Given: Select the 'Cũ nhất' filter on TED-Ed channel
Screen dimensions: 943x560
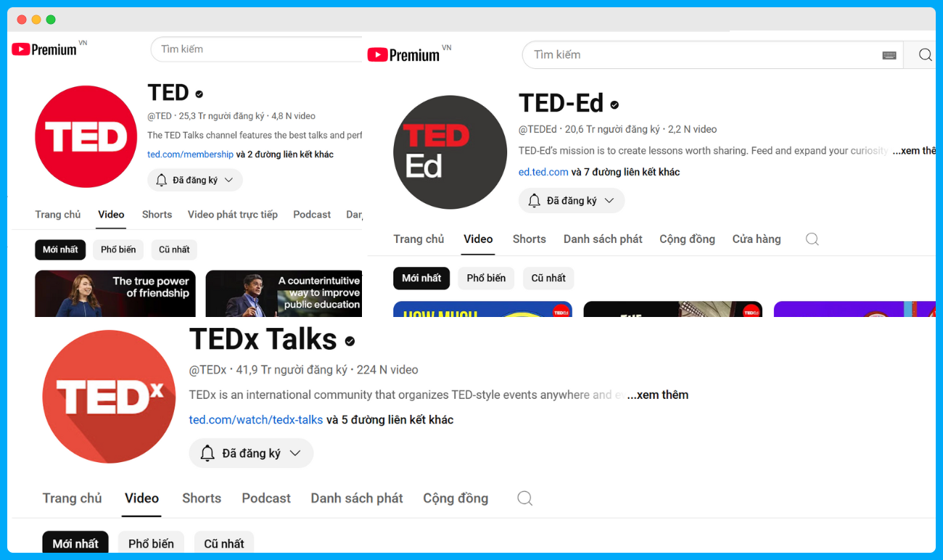Looking at the screenshot, I should [x=548, y=279].
